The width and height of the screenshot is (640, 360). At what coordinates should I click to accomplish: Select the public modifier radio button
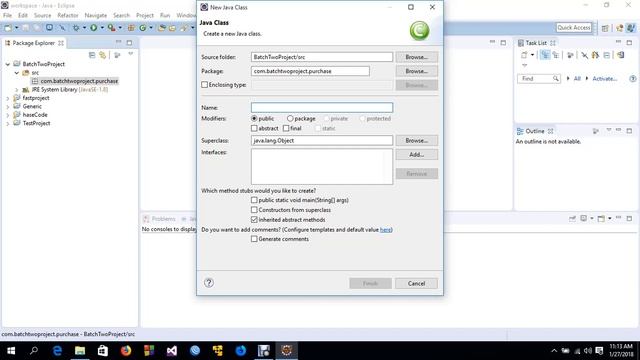coord(254,118)
